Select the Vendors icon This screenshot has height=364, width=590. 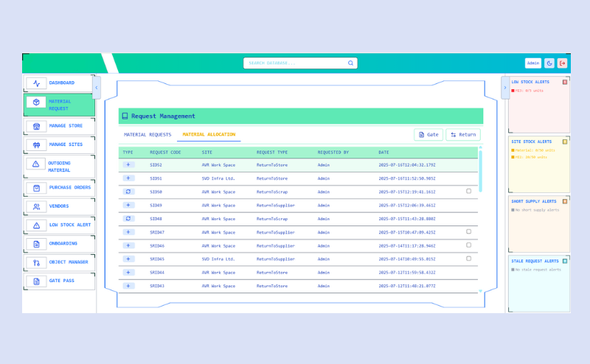click(36, 206)
